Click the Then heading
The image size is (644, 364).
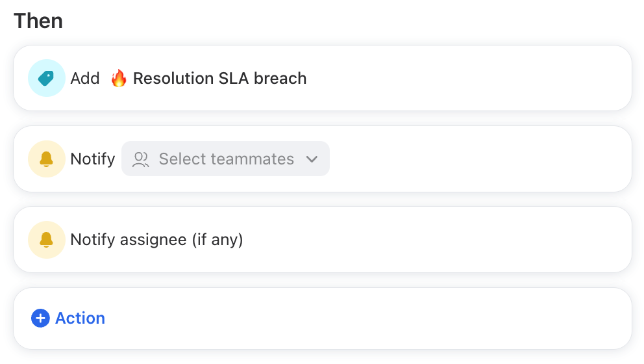pos(38,21)
